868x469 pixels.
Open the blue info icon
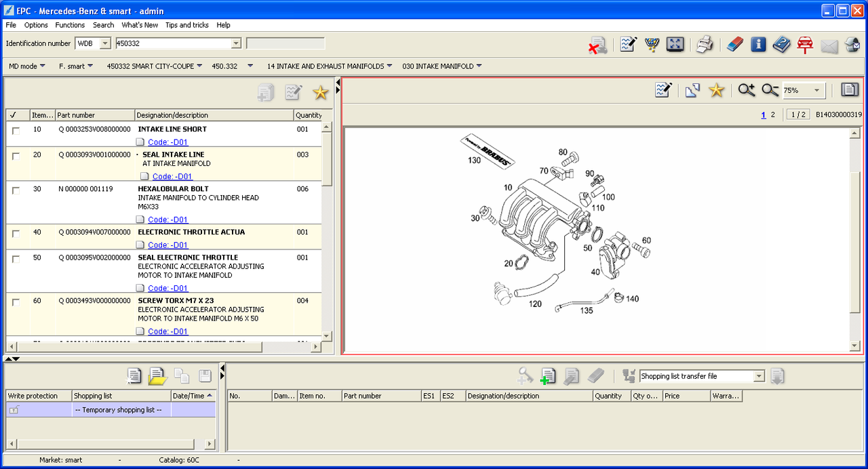[x=758, y=45]
